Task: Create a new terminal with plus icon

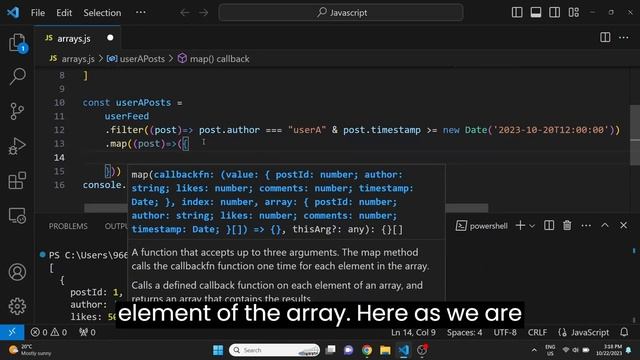Action: coord(520,225)
